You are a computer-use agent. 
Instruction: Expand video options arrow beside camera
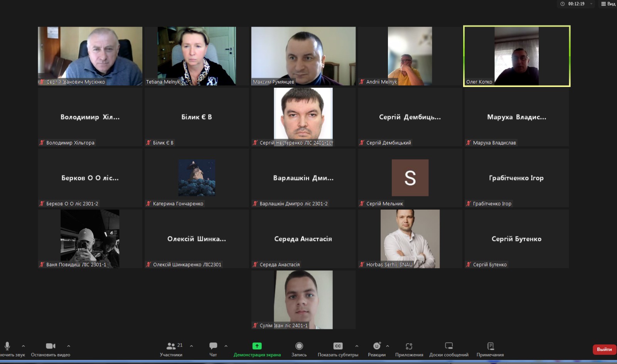click(69, 346)
